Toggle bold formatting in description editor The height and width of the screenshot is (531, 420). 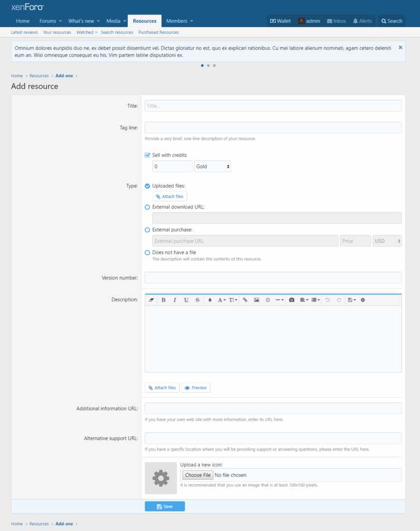(x=163, y=300)
